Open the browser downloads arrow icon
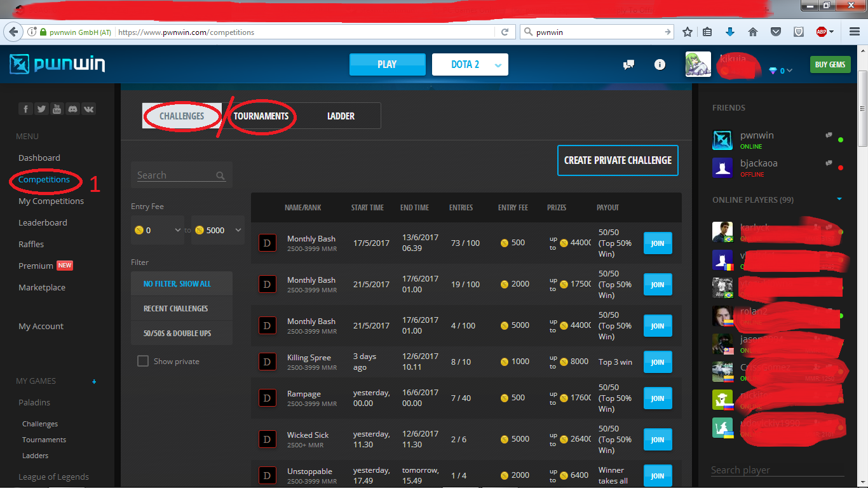The image size is (868, 488). (729, 32)
